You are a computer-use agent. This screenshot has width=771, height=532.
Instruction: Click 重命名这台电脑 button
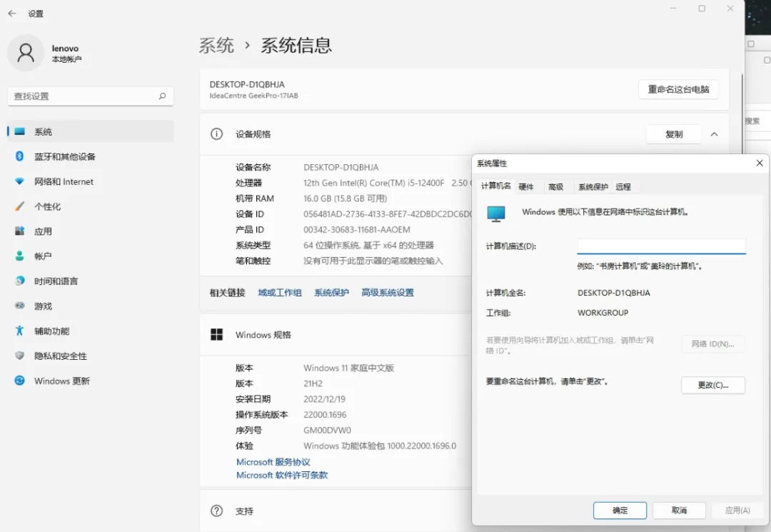678,89
